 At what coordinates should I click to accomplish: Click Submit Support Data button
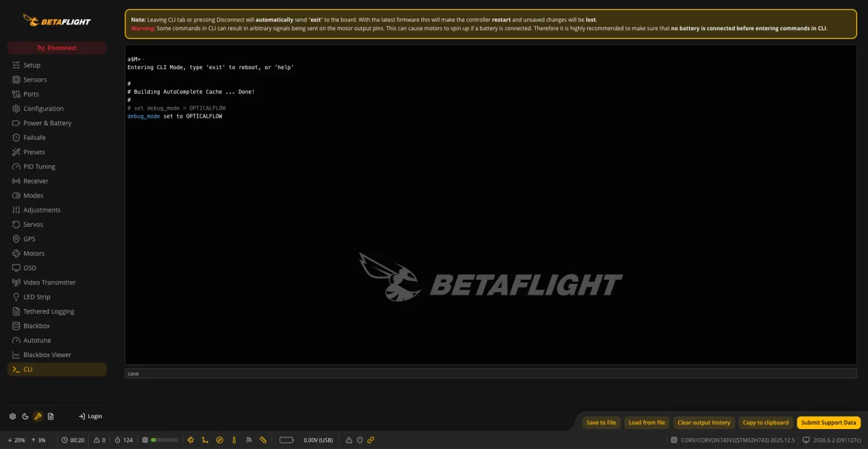(828, 422)
